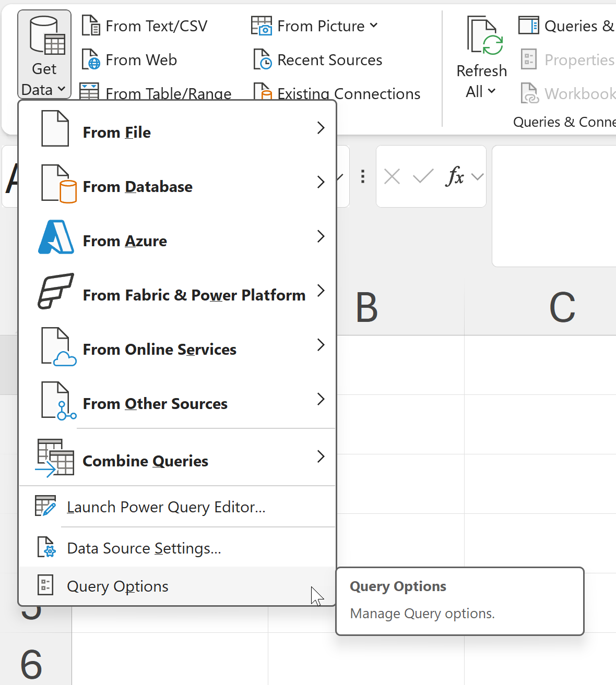Screen dimensions: 616x685
Task: Select column C header
Action: click(x=562, y=307)
